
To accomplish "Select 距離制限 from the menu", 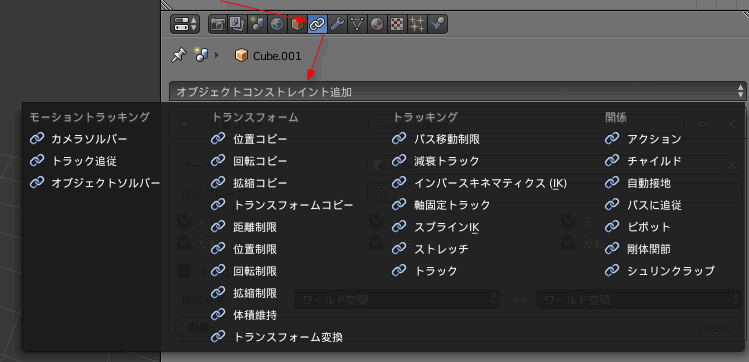I will click(244, 227).
